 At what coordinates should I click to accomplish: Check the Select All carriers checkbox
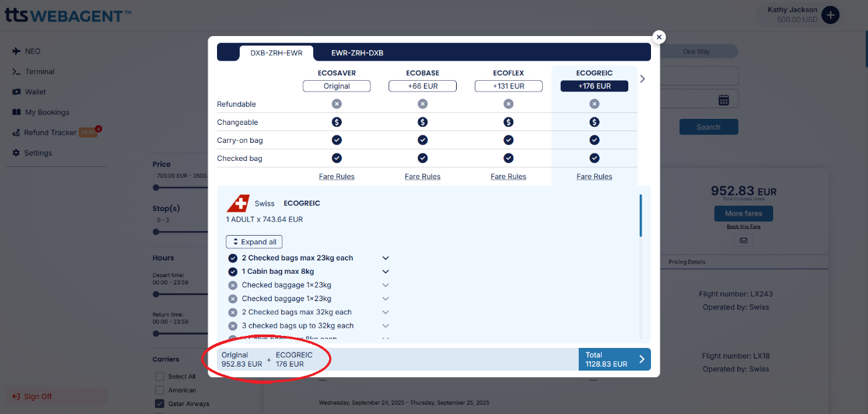click(160, 377)
